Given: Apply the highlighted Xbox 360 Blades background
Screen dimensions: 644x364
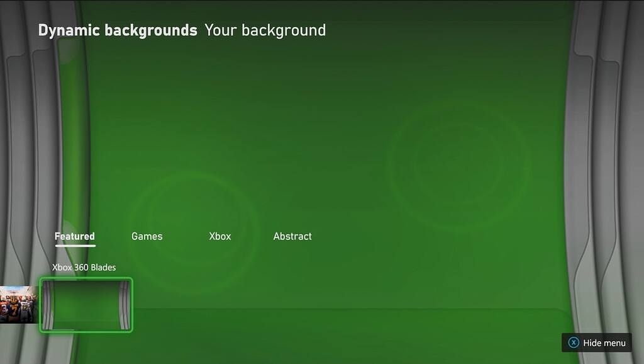Looking at the screenshot, I should (x=86, y=305).
